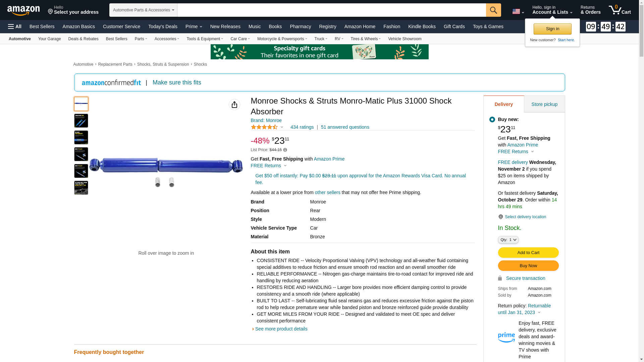Click the orange search magnifier button
This screenshot has width=644, height=362.
(x=493, y=10)
